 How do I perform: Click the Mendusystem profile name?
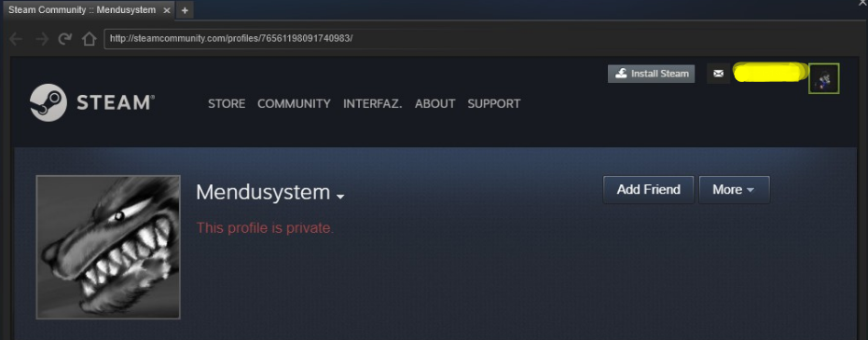pos(263,193)
